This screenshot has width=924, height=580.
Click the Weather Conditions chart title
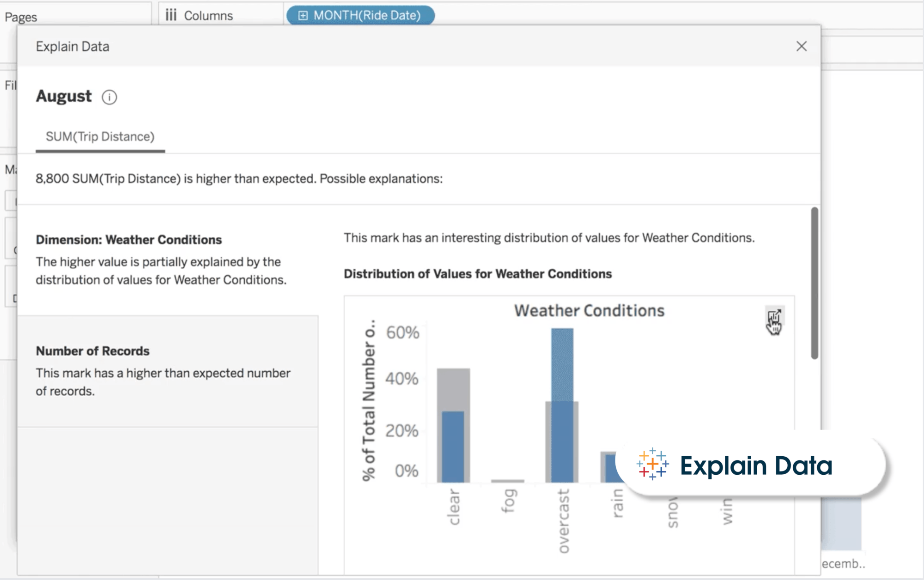pos(589,311)
